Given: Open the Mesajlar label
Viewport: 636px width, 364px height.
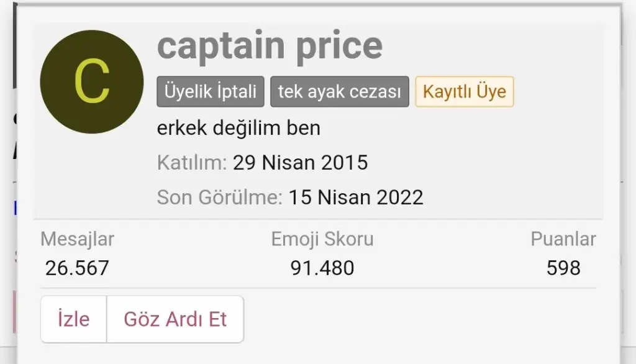Looking at the screenshot, I should point(78,239).
